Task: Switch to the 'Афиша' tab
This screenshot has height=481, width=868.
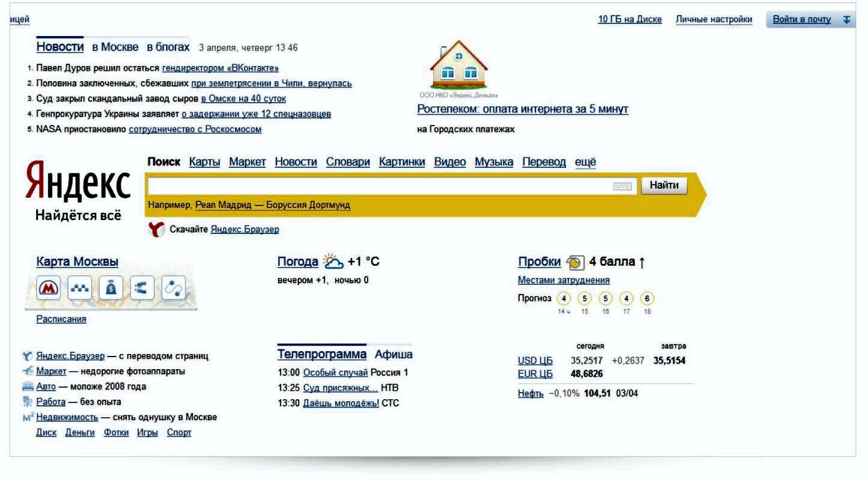Action: [393, 354]
